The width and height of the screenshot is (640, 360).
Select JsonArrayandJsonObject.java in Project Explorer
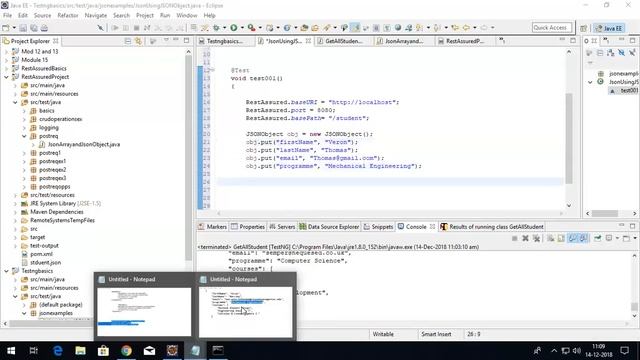(x=84, y=144)
